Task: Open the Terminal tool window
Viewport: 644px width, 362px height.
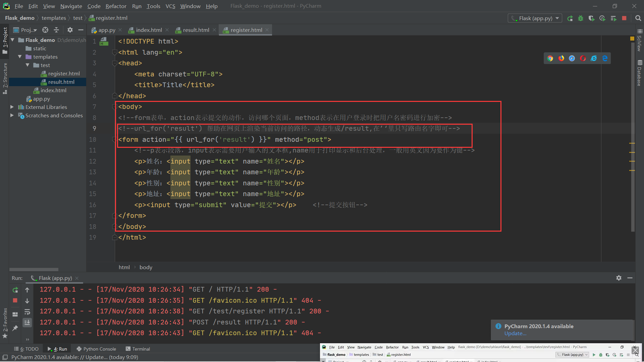Action: click(138, 349)
